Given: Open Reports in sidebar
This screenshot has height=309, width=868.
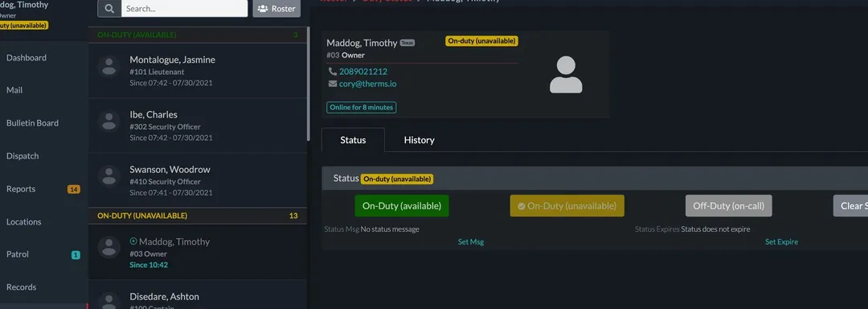Looking at the screenshot, I should point(21,189).
